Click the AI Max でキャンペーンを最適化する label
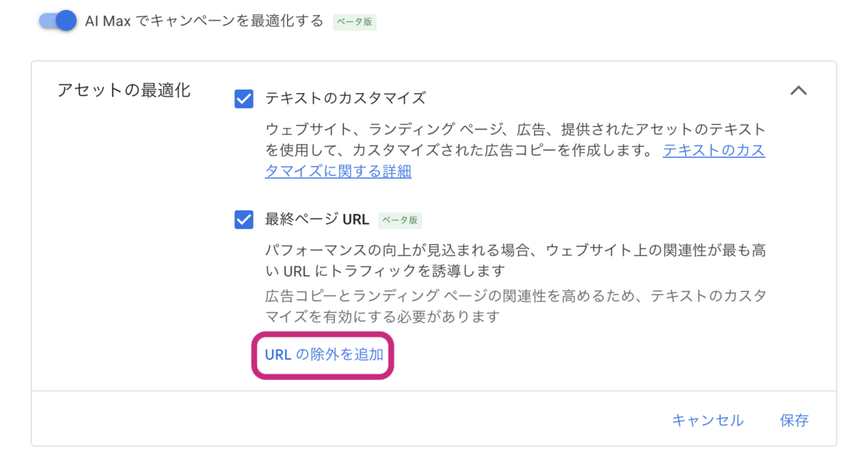This screenshot has height=456, width=868. [x=204, y=21]
